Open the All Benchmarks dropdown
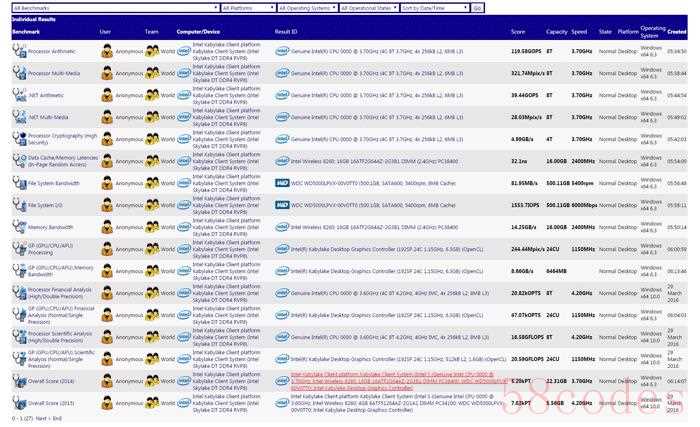Image resolution: width=700 pixels, height=427 pixels. (x=116, y=8)
